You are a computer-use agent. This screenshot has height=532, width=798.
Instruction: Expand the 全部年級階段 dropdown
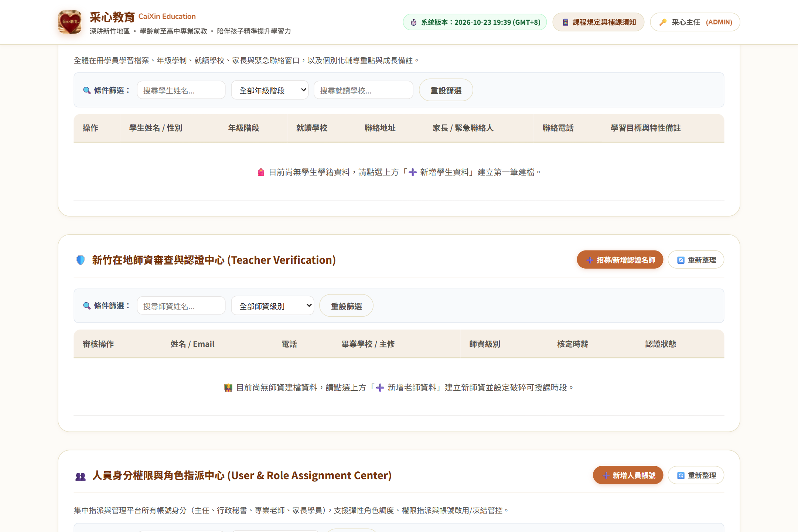(x=270, y=90)
